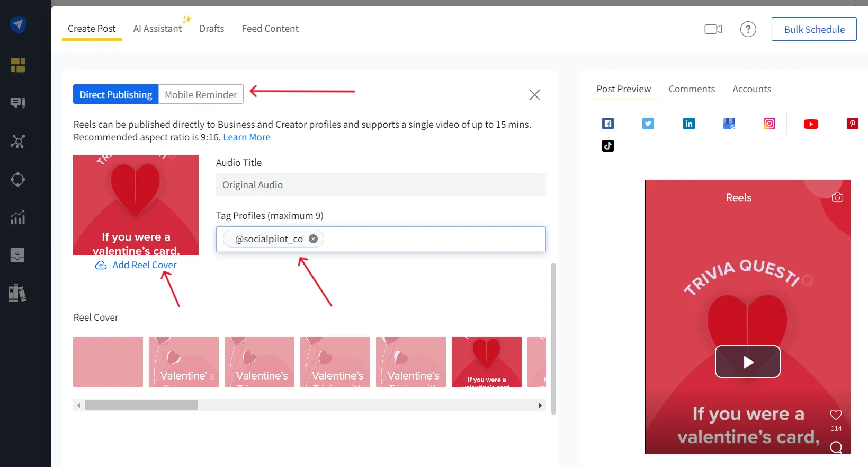
Task: Select the YouTube preview icon
Action: click(811, 124)
